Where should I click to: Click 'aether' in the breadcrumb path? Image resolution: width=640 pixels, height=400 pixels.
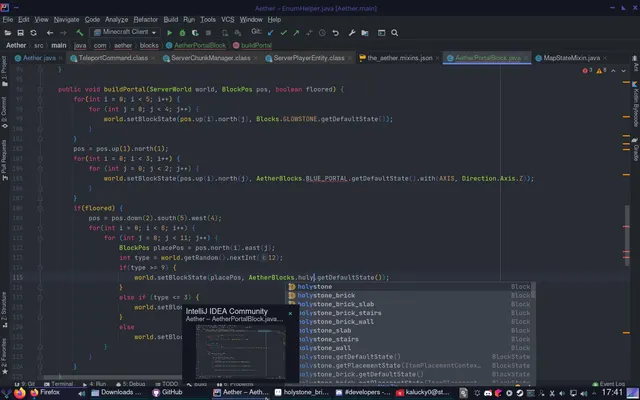pos(123,45)
